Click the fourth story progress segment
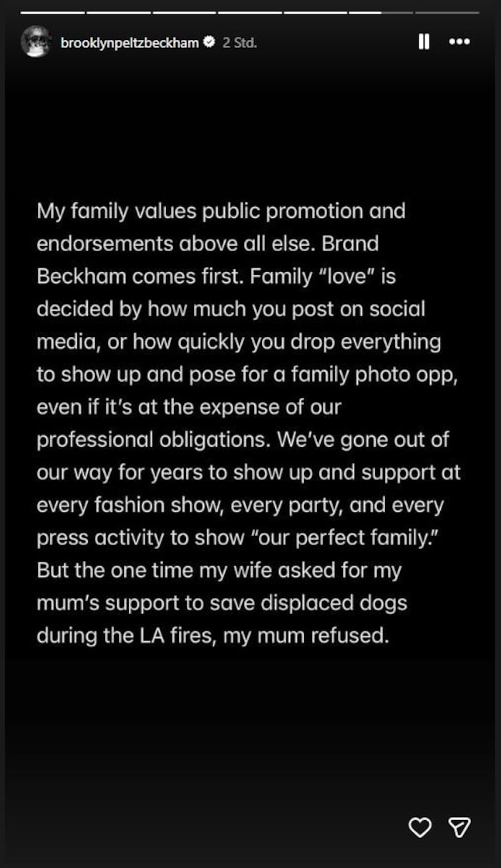501x868 pixels. coord(250,13)
